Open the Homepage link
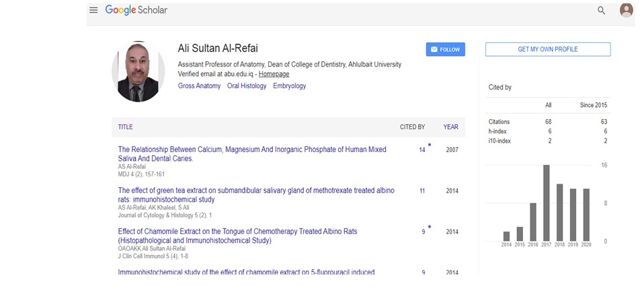Screen dimensions: 644x294 [274, 74]
